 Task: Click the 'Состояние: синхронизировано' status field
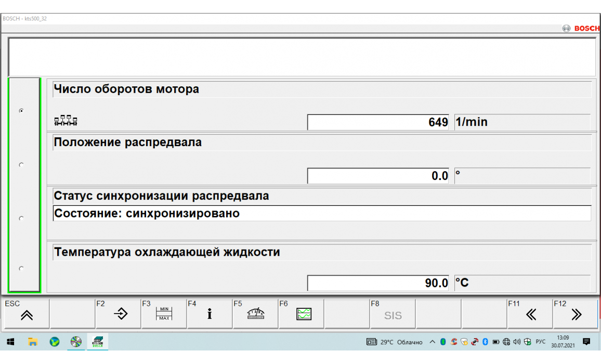322,213
